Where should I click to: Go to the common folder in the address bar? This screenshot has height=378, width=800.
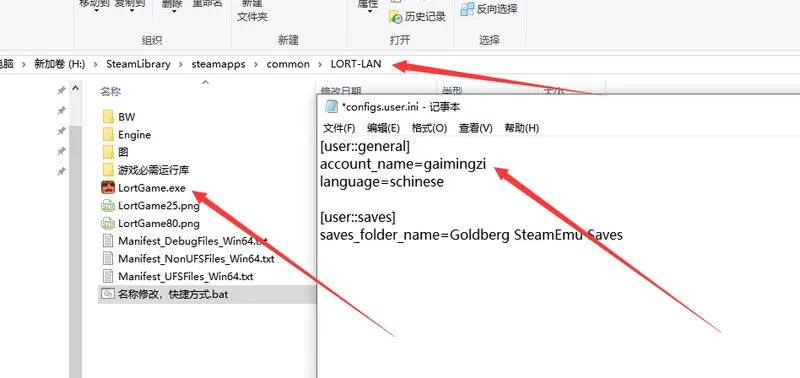coord(288,64)
